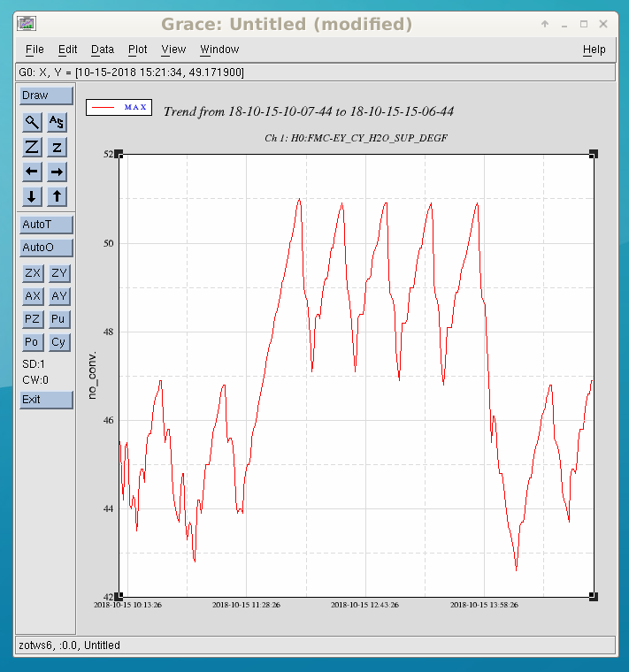Click the y-axis tick label 42

(109, 597)
